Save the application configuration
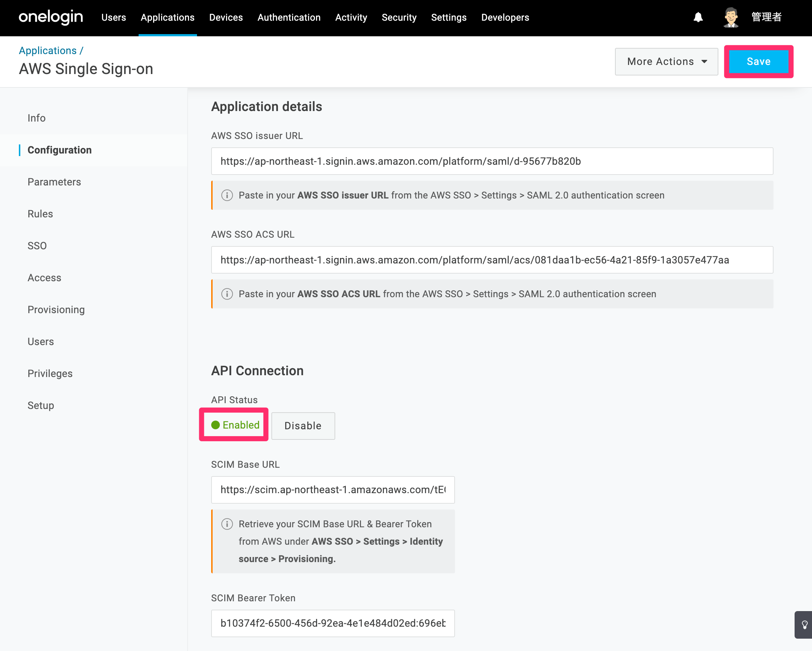 coord(759,61)
